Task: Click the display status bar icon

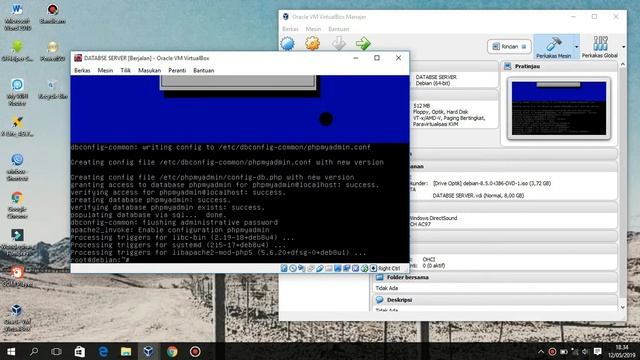Action: 338,268
